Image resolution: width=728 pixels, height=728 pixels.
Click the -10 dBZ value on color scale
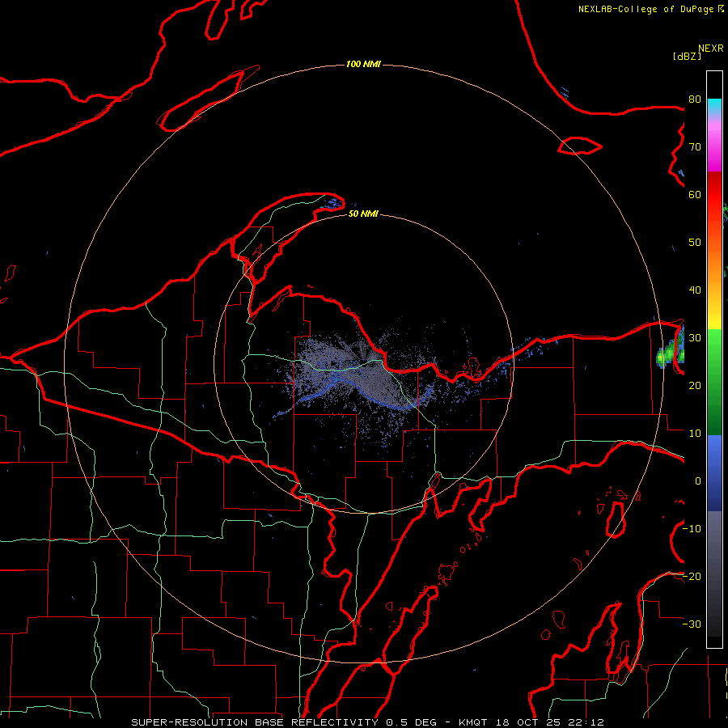692,529
